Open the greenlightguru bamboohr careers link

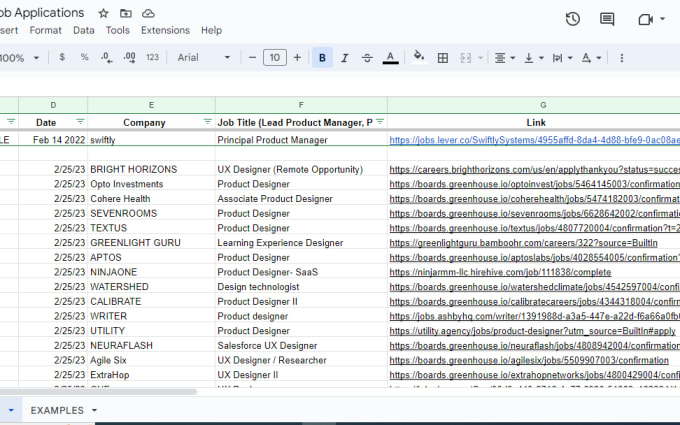(x=523, y=243)
